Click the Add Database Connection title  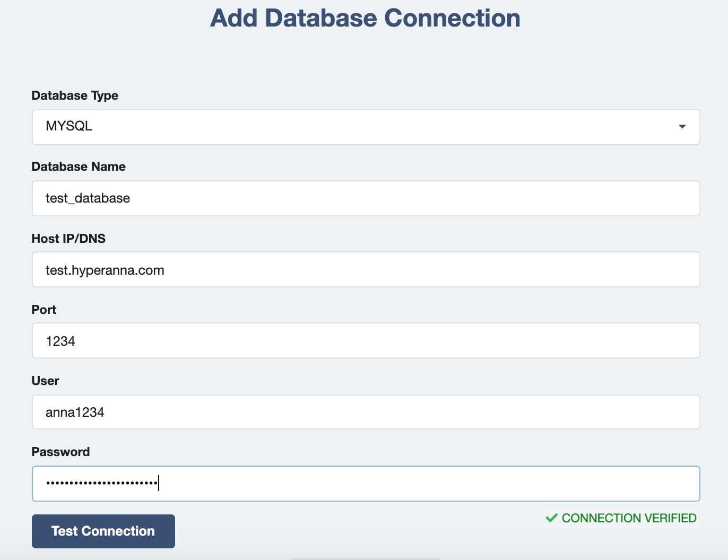pyautogui.click(x=365, y=17)
